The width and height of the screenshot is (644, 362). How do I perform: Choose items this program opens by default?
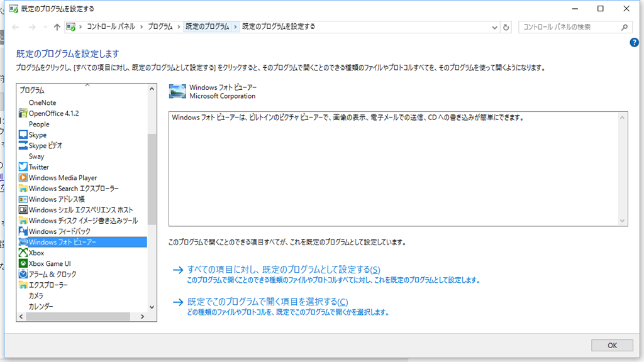(x=267, y=302)
